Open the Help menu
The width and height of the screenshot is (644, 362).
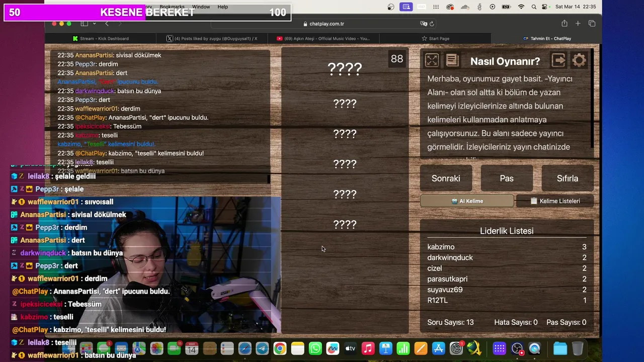click(x=222, y=7)
